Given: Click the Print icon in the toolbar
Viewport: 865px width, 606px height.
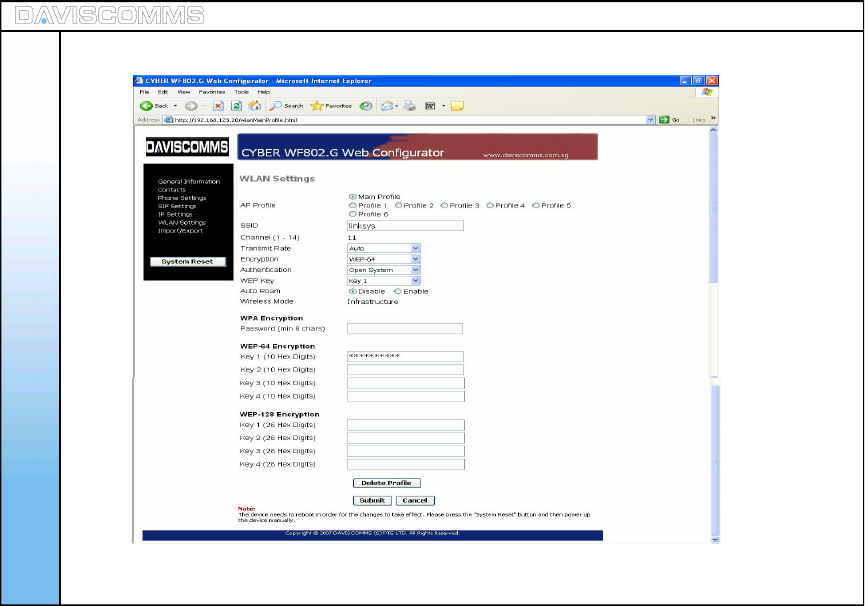Looking at the screenshot, I should pos(409,106).
